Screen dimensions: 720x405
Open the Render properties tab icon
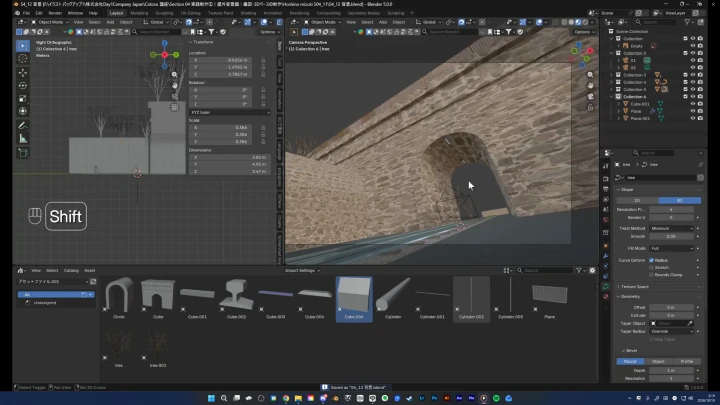point(606,179)
